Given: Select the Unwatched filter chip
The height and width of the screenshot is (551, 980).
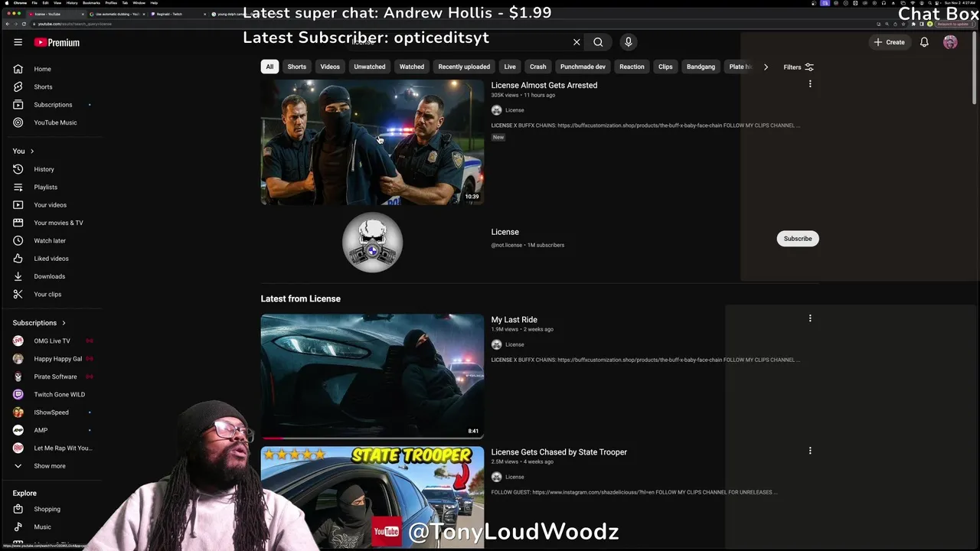Looking at the screenshot, I should (x=370, y=67).
